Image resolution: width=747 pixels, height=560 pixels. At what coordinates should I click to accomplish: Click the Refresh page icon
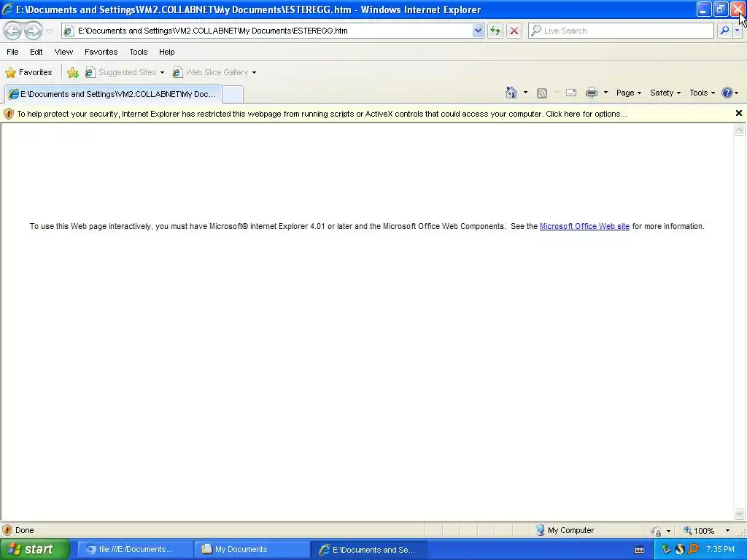(x=495, y=31)
